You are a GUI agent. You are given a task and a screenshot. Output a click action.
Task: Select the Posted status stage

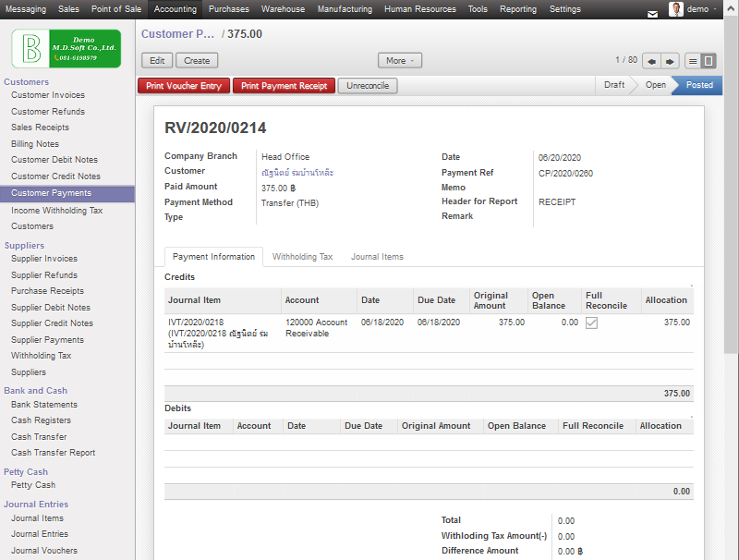point(699,85)
